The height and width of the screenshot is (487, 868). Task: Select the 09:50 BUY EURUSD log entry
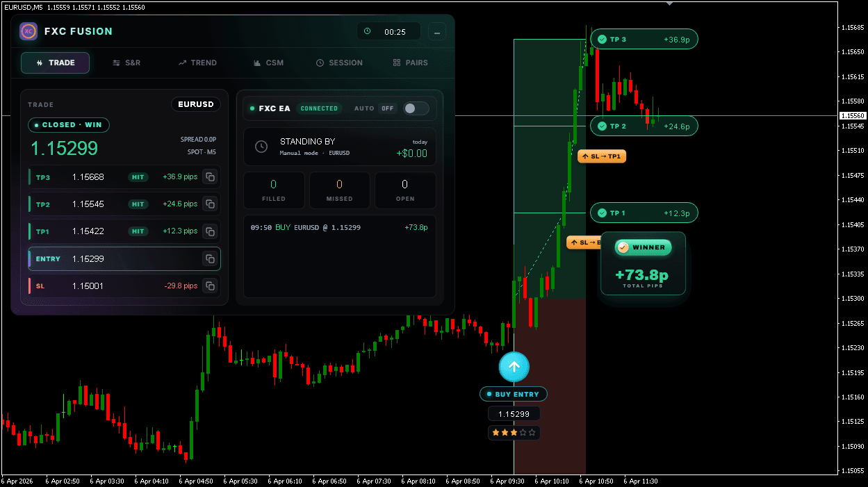pos(339,227)
